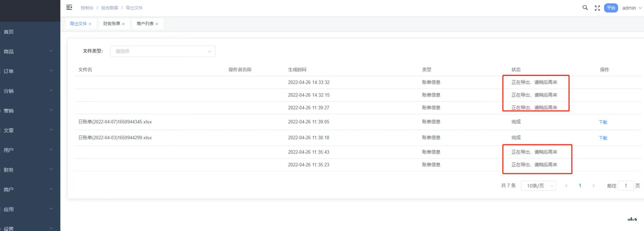Open the admin account dropdown
Image resolution: width=644 pixels, height=231 pixels.
pyautogui.click(x=632, y=8)
